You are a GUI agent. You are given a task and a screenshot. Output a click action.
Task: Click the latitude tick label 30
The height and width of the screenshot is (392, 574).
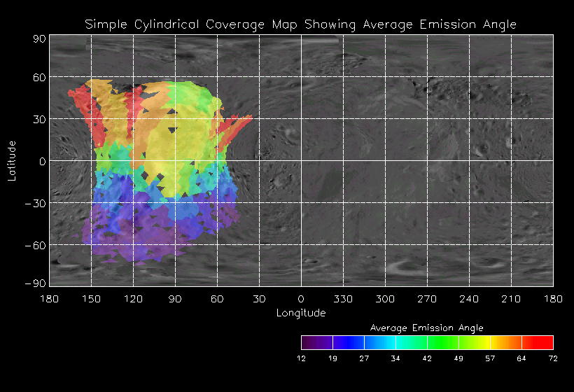(x=38, y=119)
